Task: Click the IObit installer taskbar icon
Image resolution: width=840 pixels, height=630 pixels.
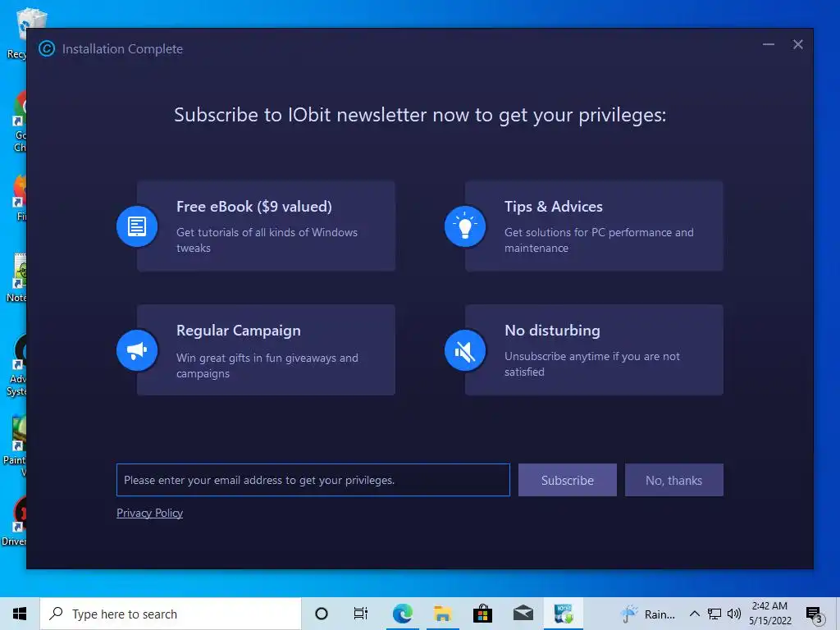Action: 564,614
